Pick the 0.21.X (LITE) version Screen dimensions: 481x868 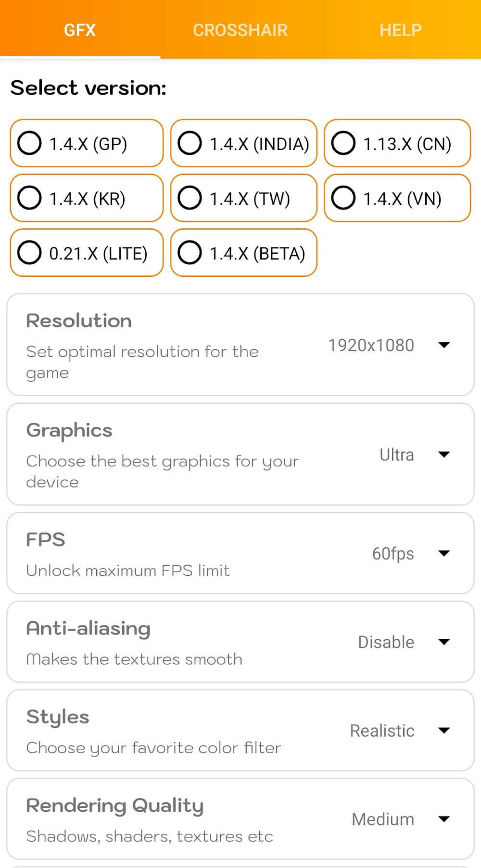[30, 253]
